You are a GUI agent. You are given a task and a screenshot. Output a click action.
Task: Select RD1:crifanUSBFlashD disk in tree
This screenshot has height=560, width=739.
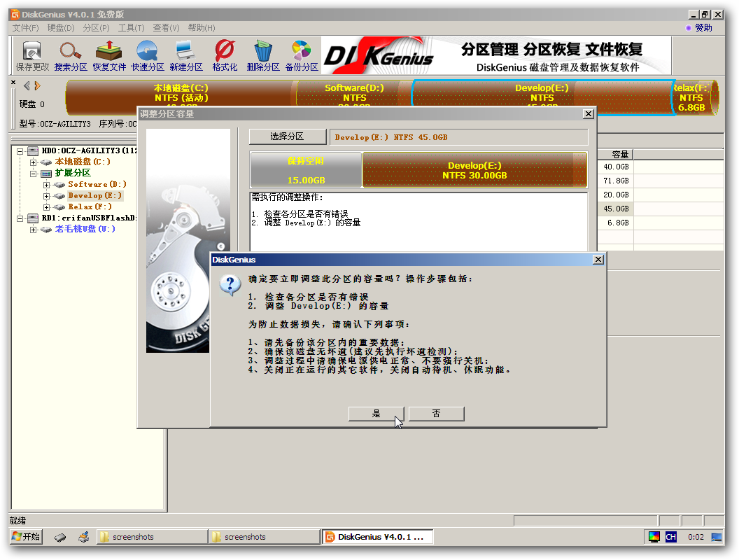89,218
